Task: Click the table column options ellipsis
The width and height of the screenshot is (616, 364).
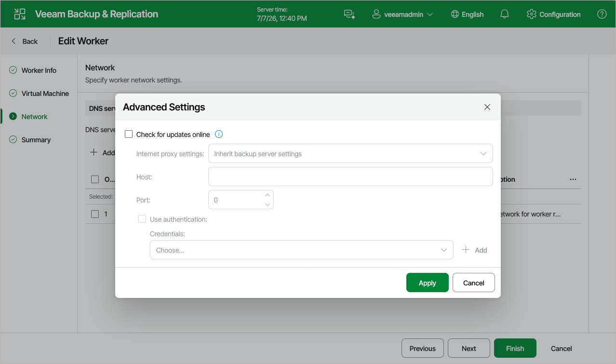Action: click(x=573, y=179)
